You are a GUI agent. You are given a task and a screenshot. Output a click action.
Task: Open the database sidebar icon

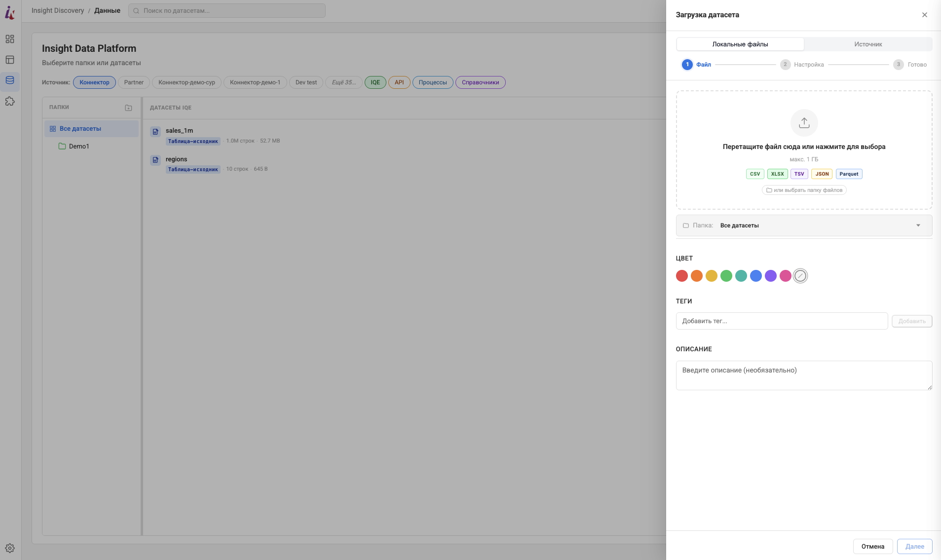pos(10,80)
